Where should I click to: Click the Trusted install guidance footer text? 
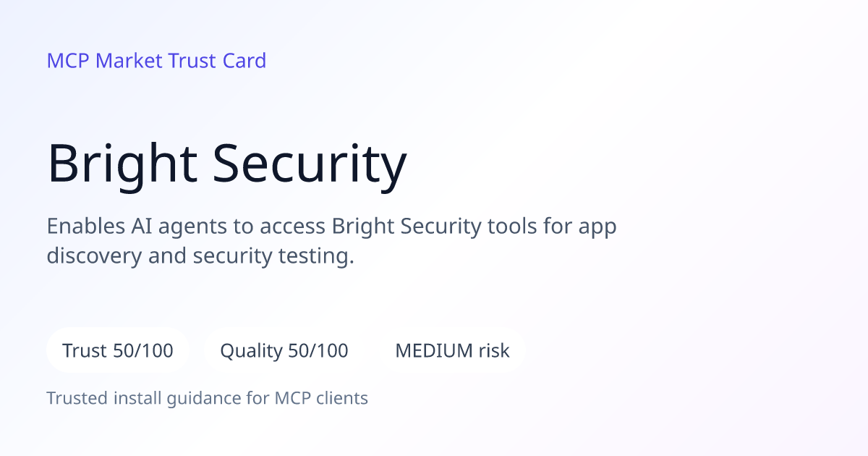click(208, 398)
